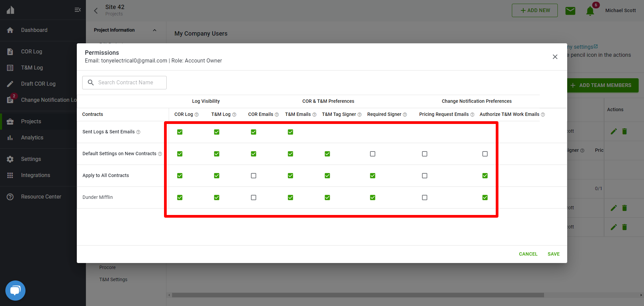Open the chat support bubble
The width and height of the screenshot is (644, 306).
click(15, 291)
